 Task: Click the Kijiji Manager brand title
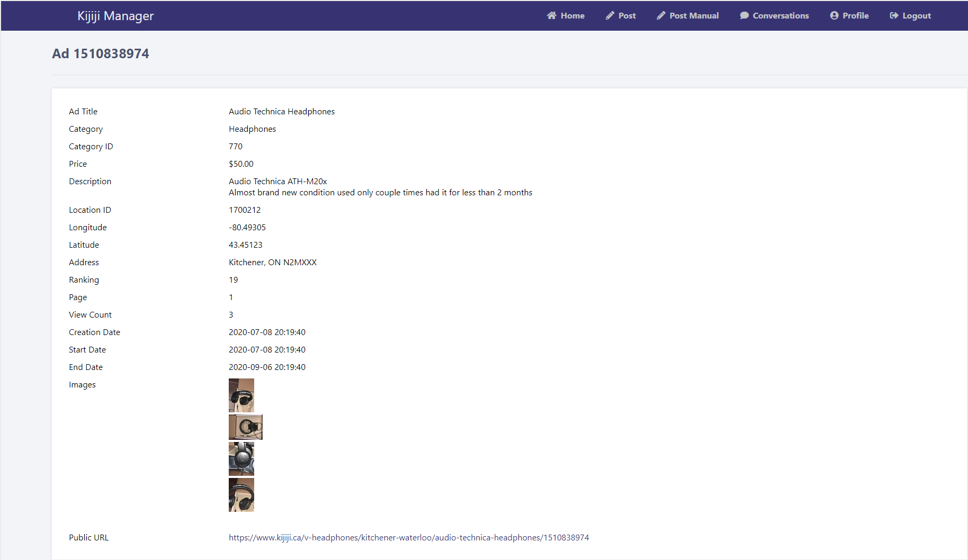click(115, 15)
